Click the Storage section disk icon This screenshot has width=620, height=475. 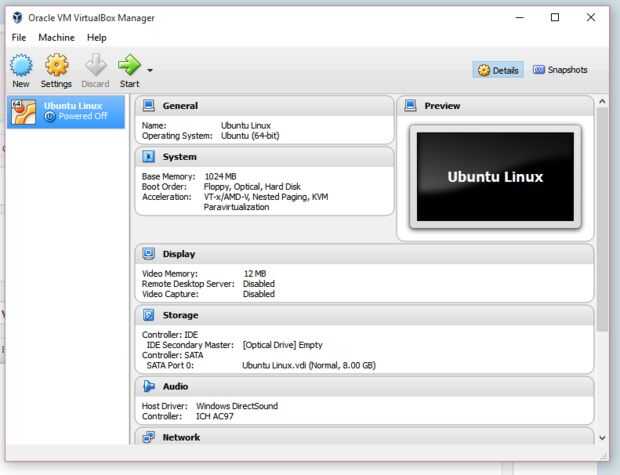click(149, 315)
